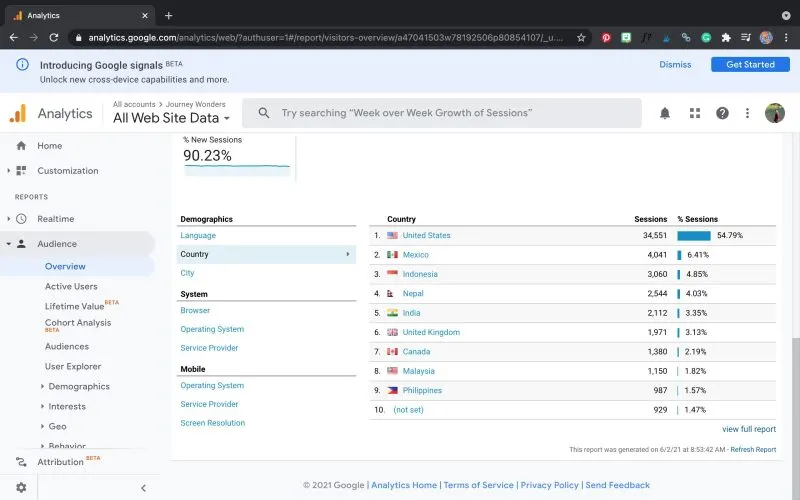Click the Customization dashboard icon
The width and height of the screenshot is (800, 500).
click(x=21, y=171)
